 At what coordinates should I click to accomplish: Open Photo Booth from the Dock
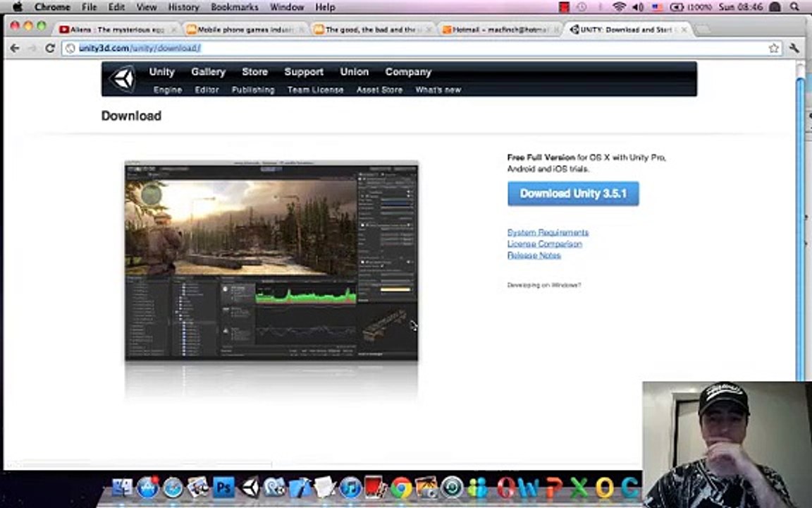(376, 488)
